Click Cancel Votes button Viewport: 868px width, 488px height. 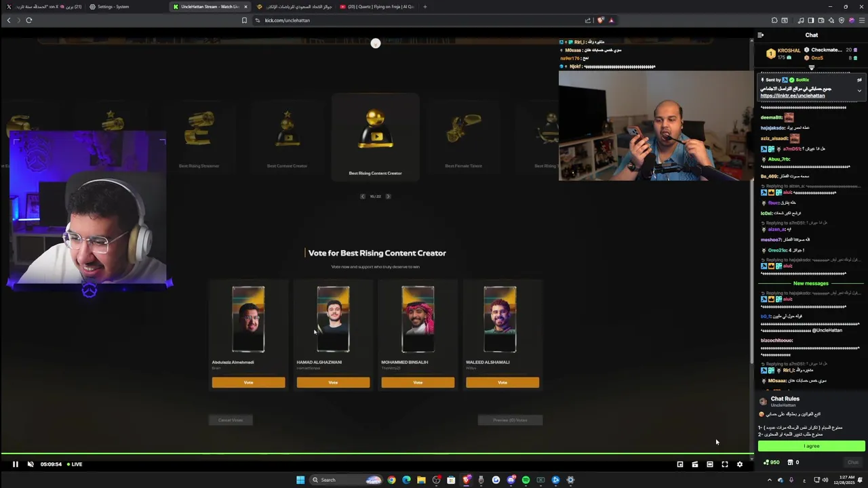tap(231, 420)
